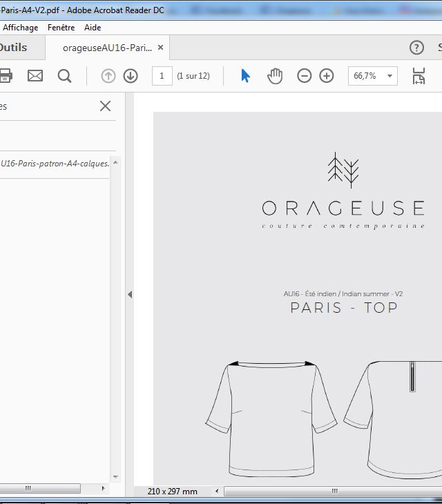442x504 pixels.
Task: Open the Affichage menu
Action: 20,28
